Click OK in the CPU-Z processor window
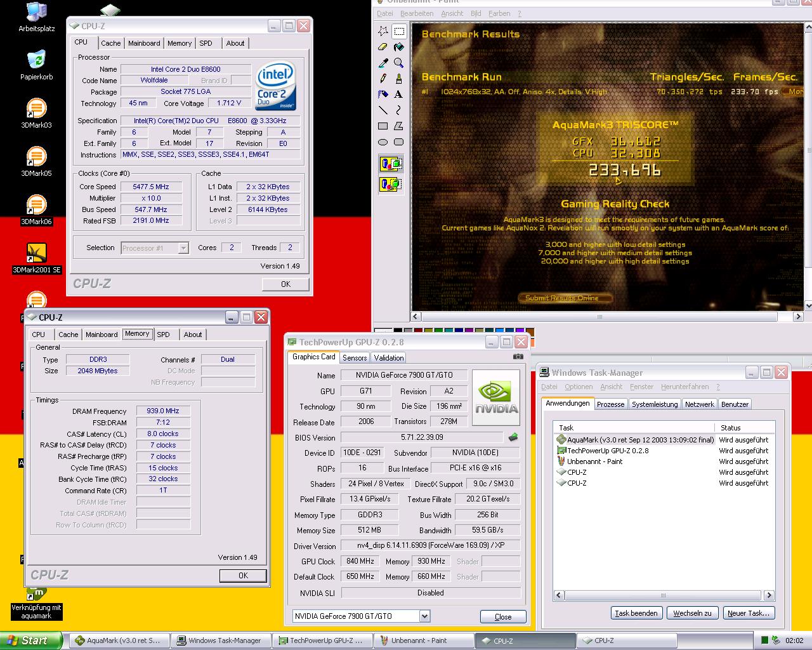This screenshot has height=650, width=812. (x=285, y=284)
